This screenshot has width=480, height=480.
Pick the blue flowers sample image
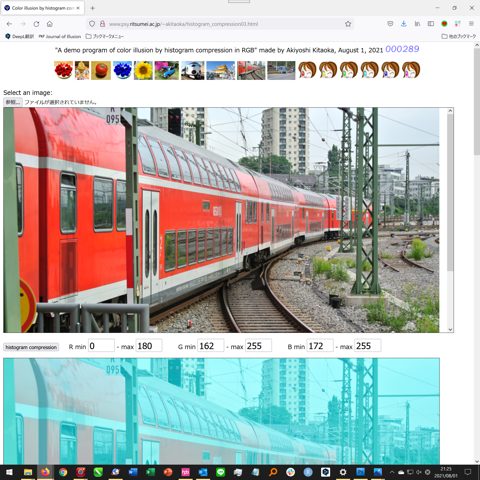122,70
